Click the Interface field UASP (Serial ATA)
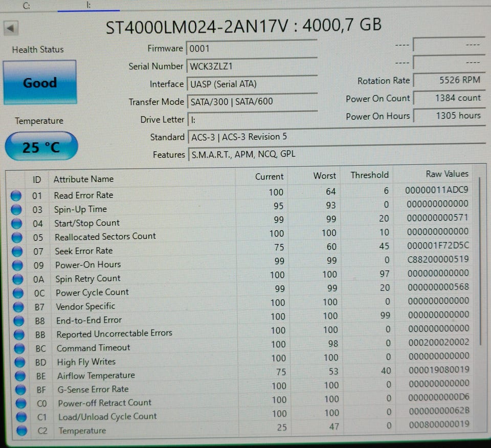 (x=252, y=84)
